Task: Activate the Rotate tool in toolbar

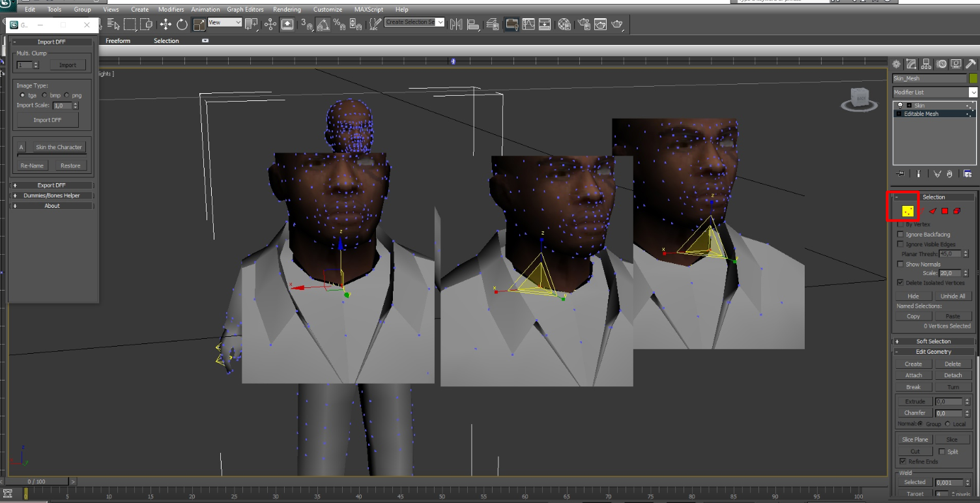Action: [182, 24]
